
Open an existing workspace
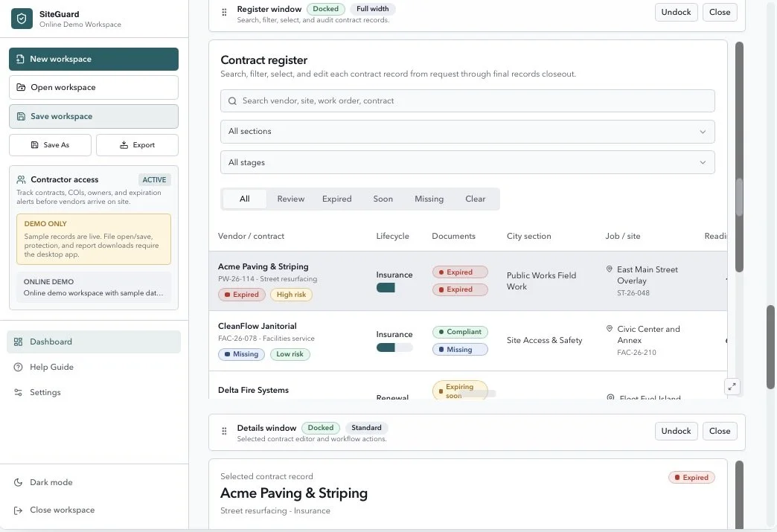pos(94,87)
